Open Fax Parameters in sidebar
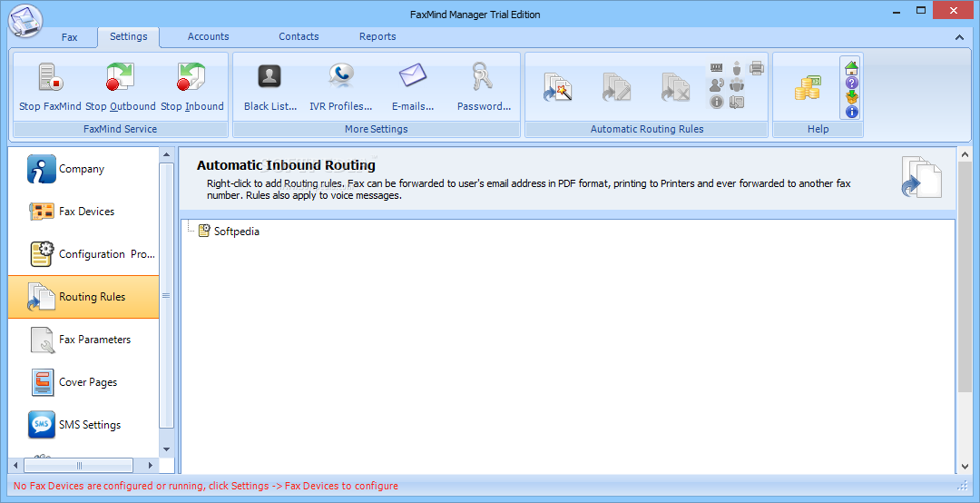 (x=83, y=339)
